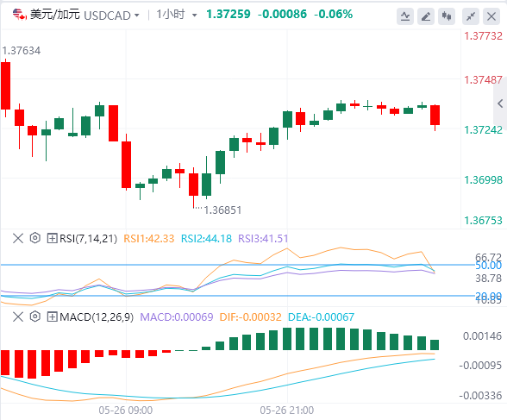Viewport: 507px width, 420px height.
Task: Remove the MACD indicator panel
Action: [x=18, y=317]
